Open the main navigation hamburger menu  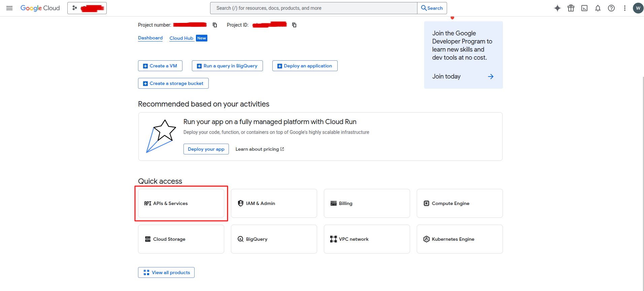click(x=9, y=8)
